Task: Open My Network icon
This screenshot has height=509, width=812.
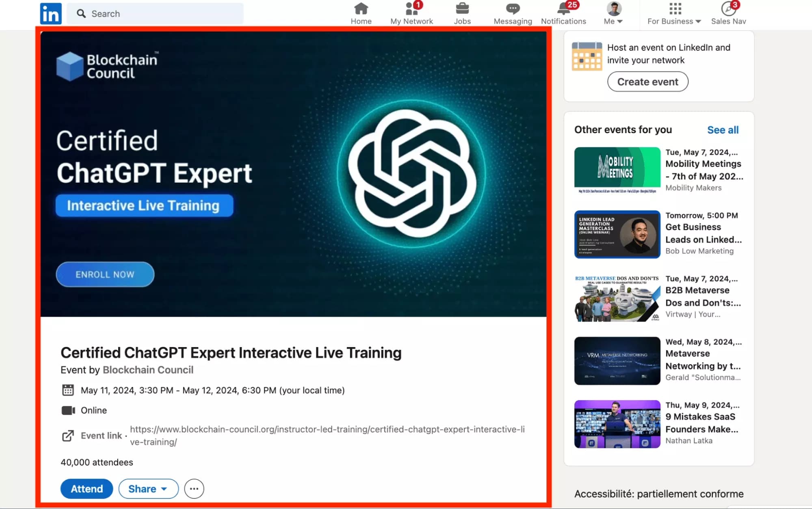Action: 411,9
